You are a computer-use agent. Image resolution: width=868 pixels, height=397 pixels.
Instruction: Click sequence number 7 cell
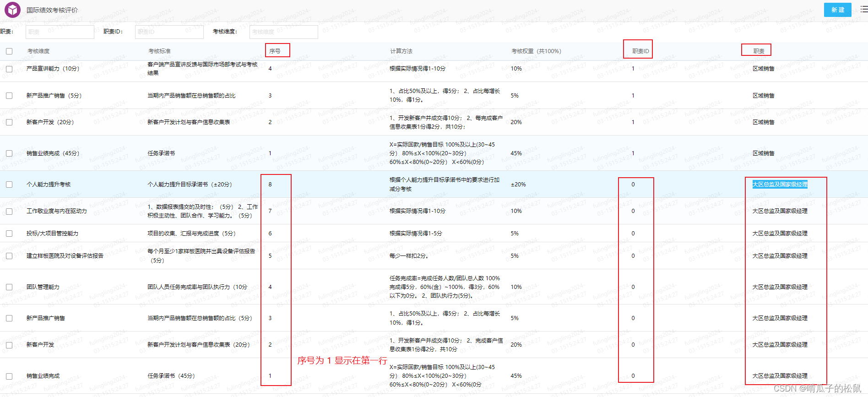(270, 211)
